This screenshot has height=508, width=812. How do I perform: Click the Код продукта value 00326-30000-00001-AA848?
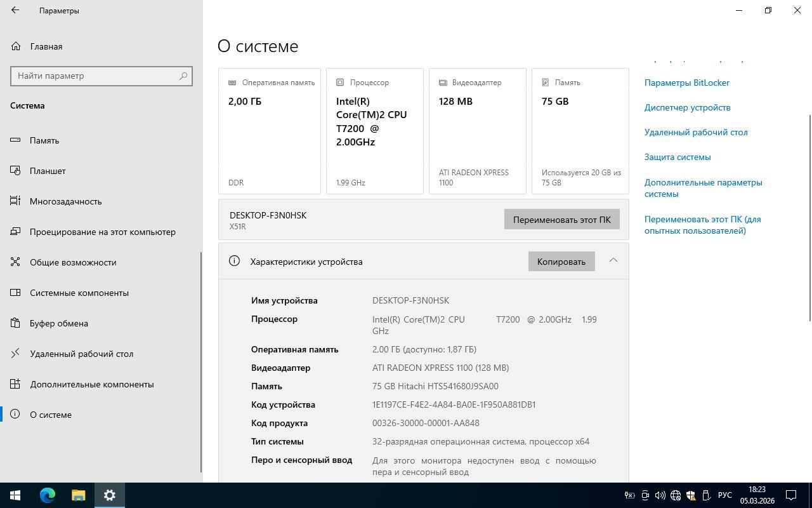point(426,423)
